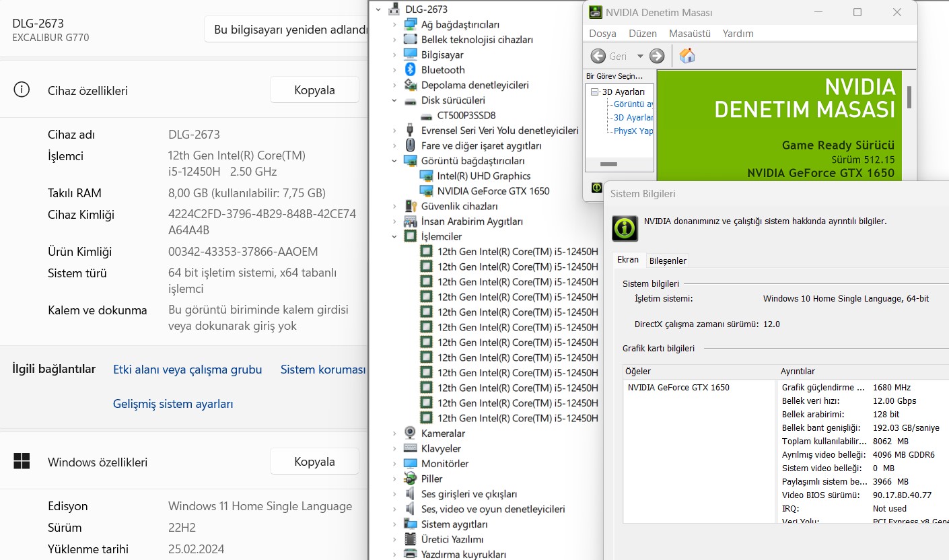Viewport: 949px width, 560px height.
Task: Click the green info icon in Sistem Bilgileri
Action: [x=625, y=228]
